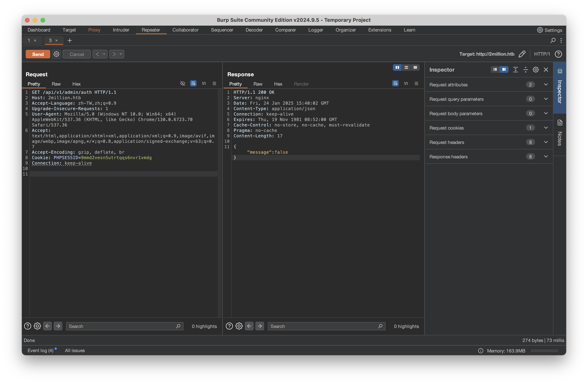
Task: Open the Raw view of Response
Action: coord(258,84)
